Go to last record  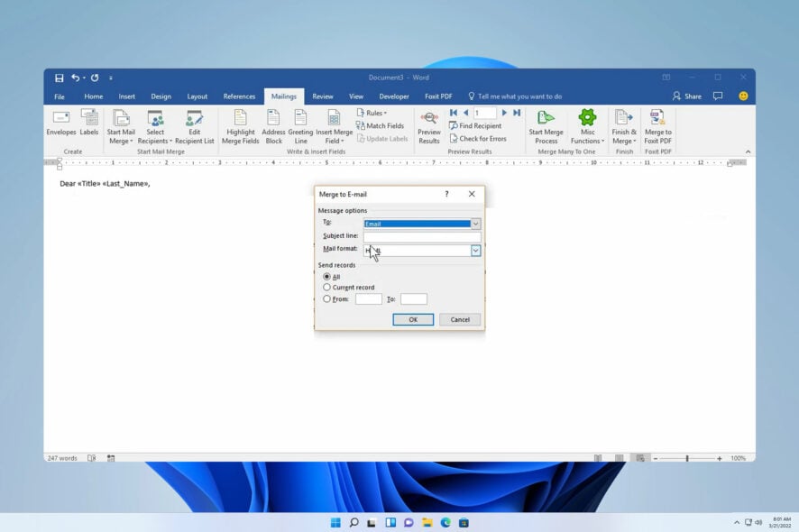517,113
